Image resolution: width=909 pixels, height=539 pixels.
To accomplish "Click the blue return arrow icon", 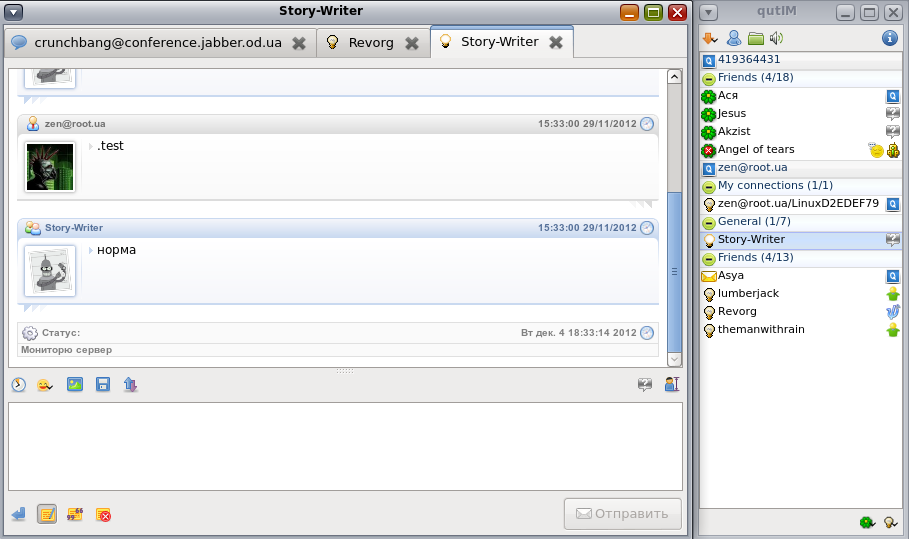I will (19, 514).
